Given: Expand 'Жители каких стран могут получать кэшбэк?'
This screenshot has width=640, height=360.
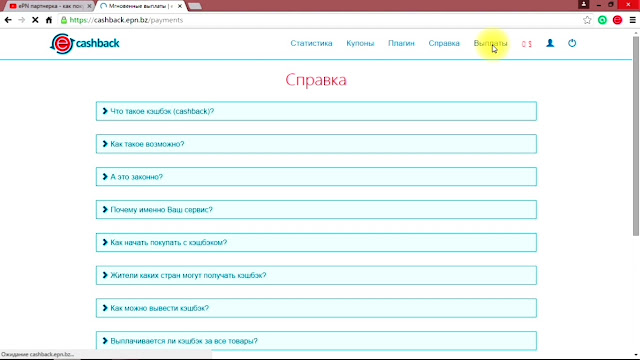Looking at the screenshot, I should (316, 275).
